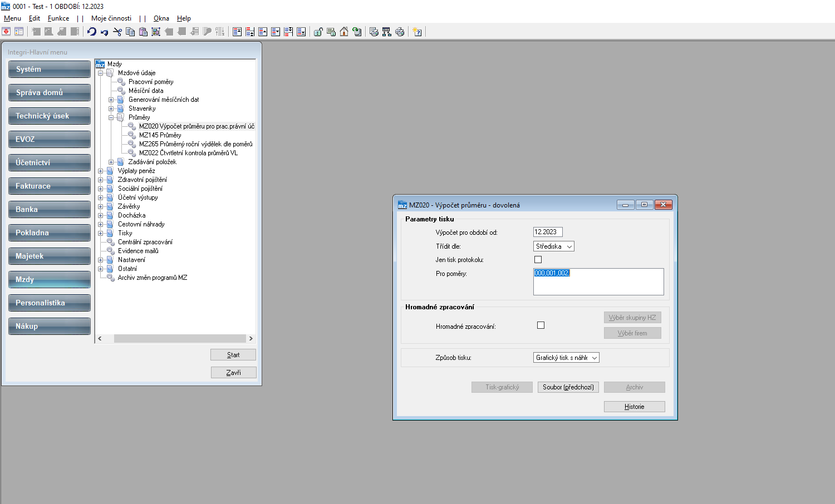
Task: Select 'MZ145 Průměry' in the tree
Action: tap(160, 135)
